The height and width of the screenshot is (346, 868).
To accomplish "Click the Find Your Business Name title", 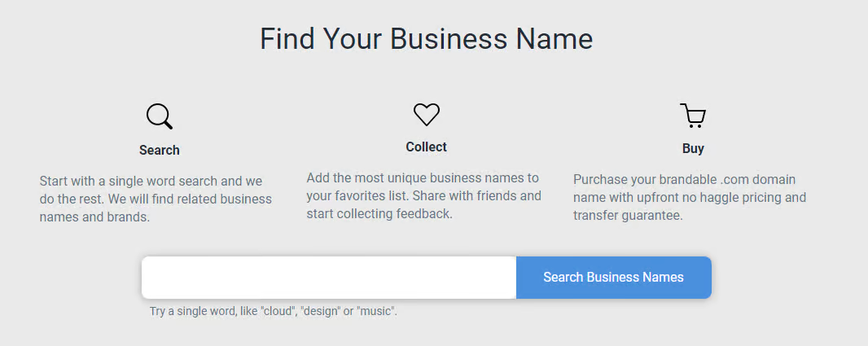I will point(426,39).
